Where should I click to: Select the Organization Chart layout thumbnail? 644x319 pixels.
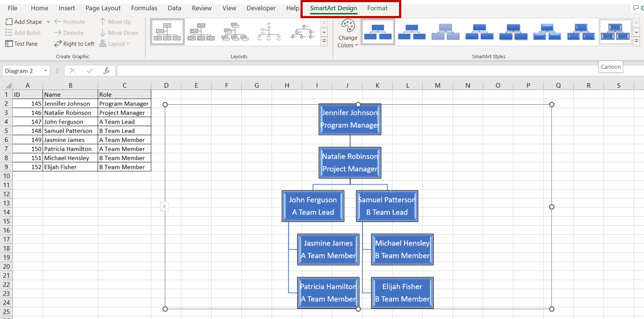[x=167, y=32]
